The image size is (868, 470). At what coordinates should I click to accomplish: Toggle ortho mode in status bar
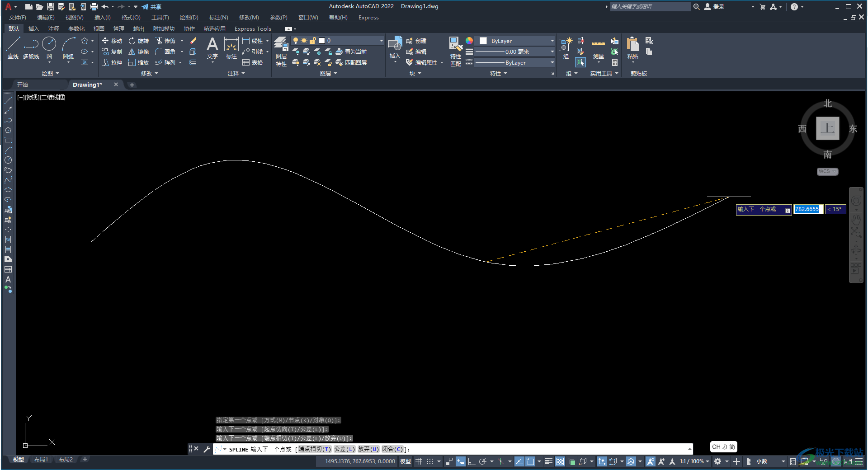pyautogui.click(x=471, y=461)
